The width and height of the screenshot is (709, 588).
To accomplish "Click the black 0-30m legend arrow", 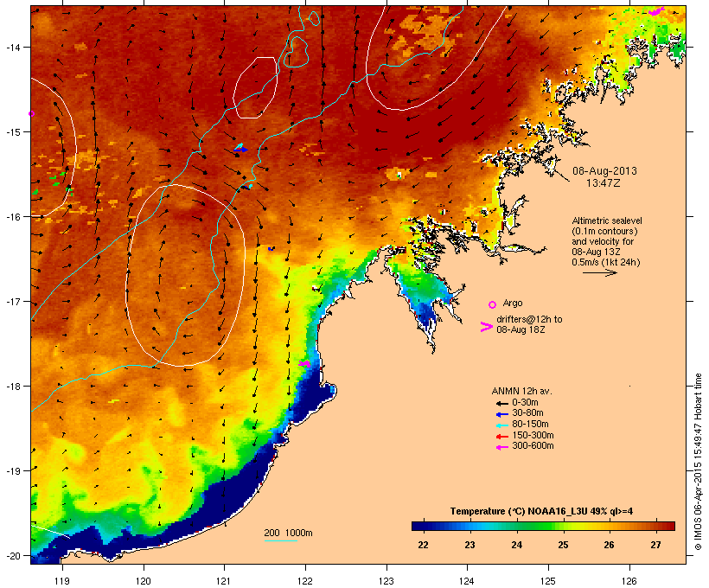I will [x=501, y=403].
